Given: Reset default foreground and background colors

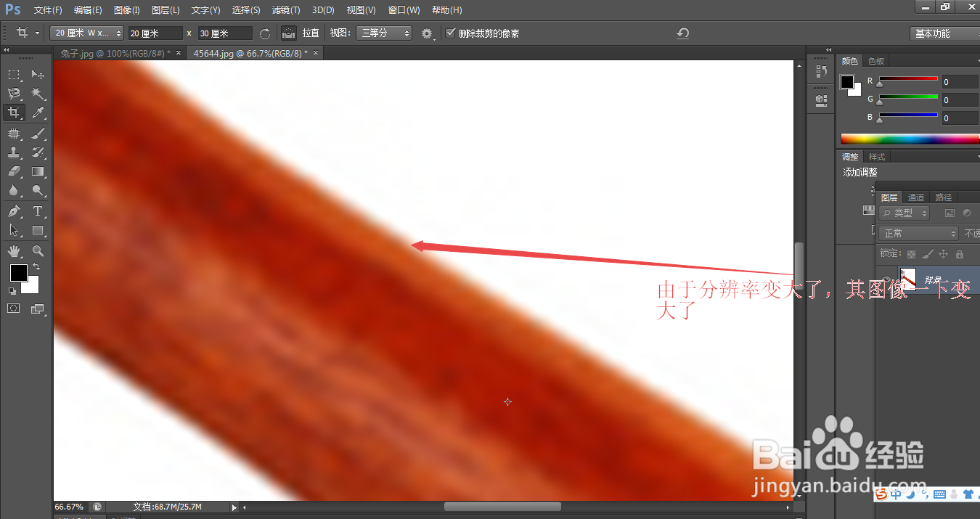Looking at the screenshot, I should (x=12, y=290).
